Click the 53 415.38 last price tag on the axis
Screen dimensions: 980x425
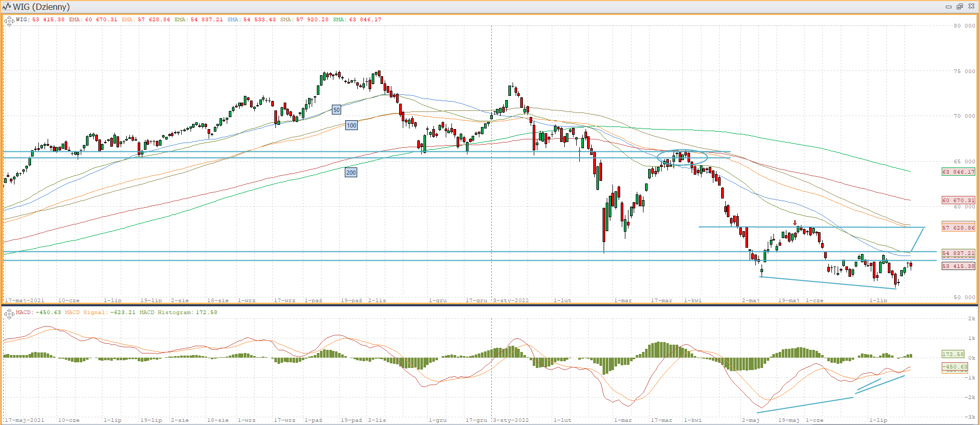pyautogui.click(x=958, y=266)
